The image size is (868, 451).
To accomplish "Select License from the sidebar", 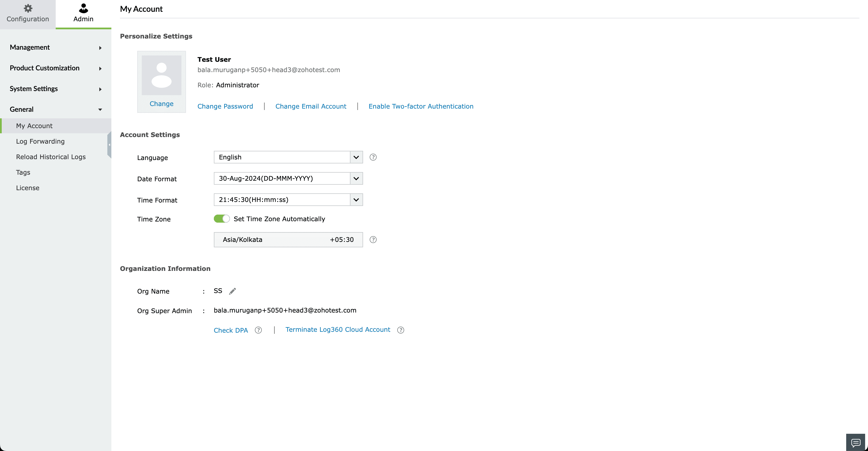I will (x=28, y=188).
